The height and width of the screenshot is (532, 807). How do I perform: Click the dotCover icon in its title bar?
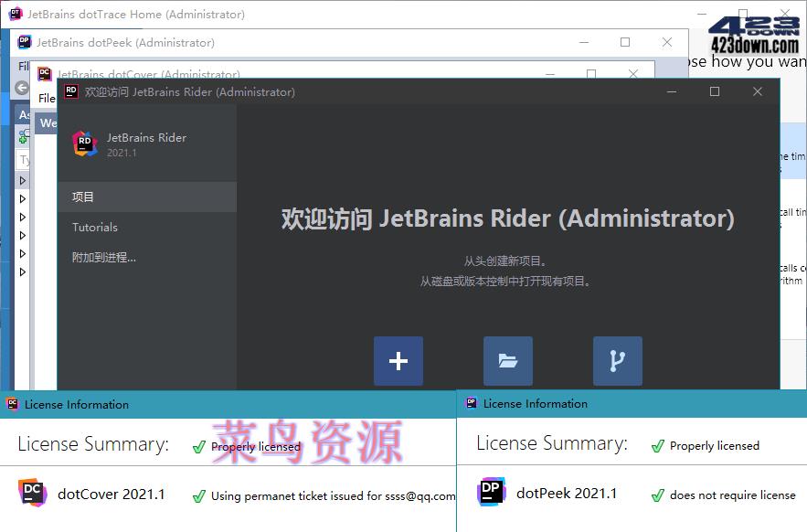click(43, 74)
